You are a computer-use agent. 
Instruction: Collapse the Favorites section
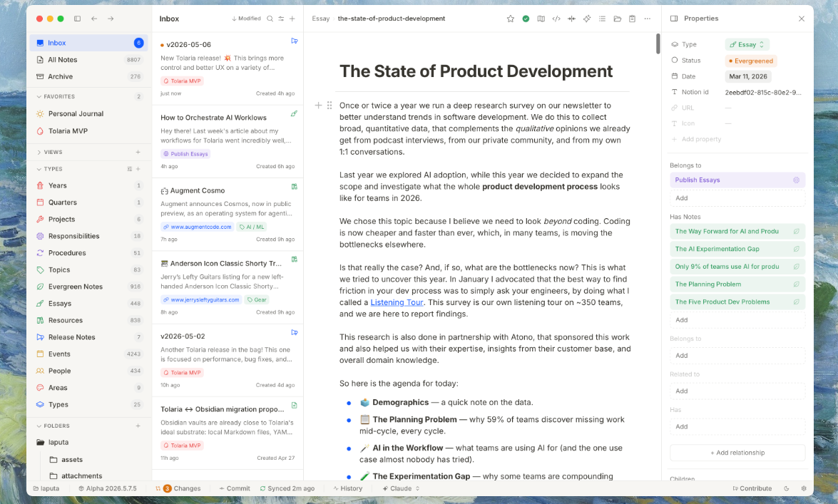[x=39, y=97]
